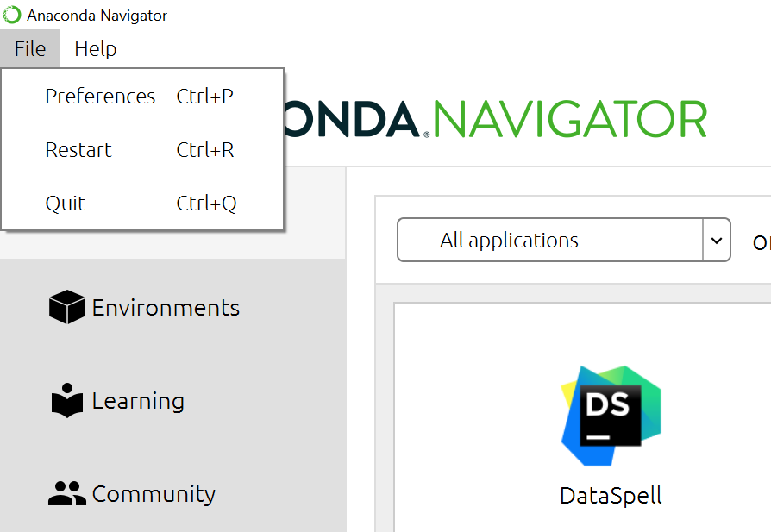The width and height of the screenshot is (771, 532).
Task: Click the Environments cube icon
Action: pos(67,307)
